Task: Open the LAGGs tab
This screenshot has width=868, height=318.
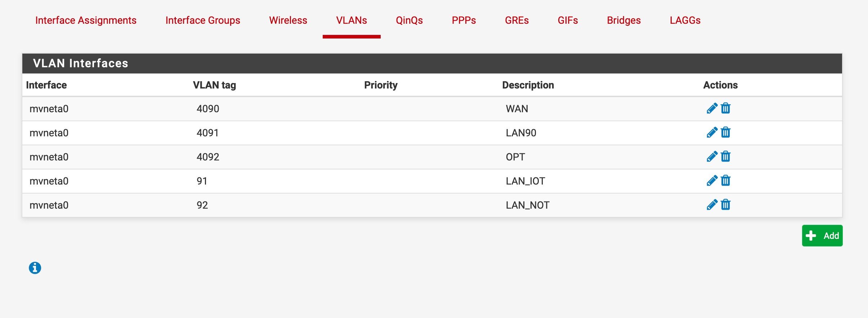Action: [685, 20]
